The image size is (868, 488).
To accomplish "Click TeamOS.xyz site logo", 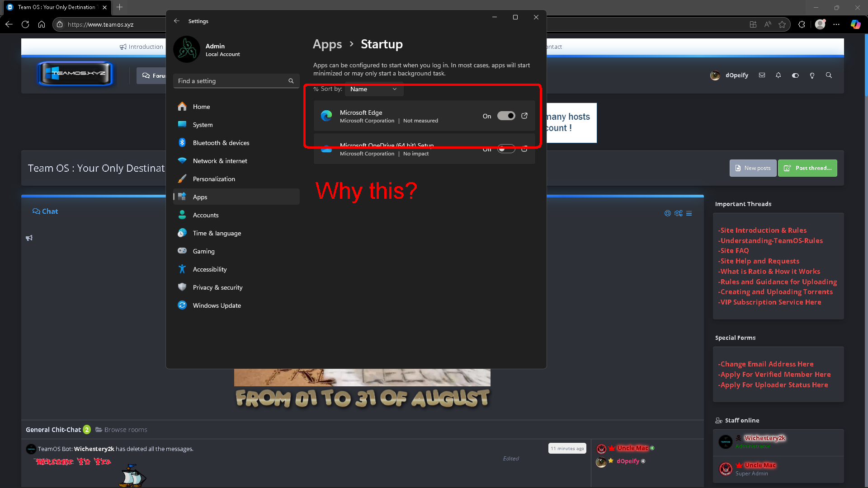I will (x=75, y=74).
